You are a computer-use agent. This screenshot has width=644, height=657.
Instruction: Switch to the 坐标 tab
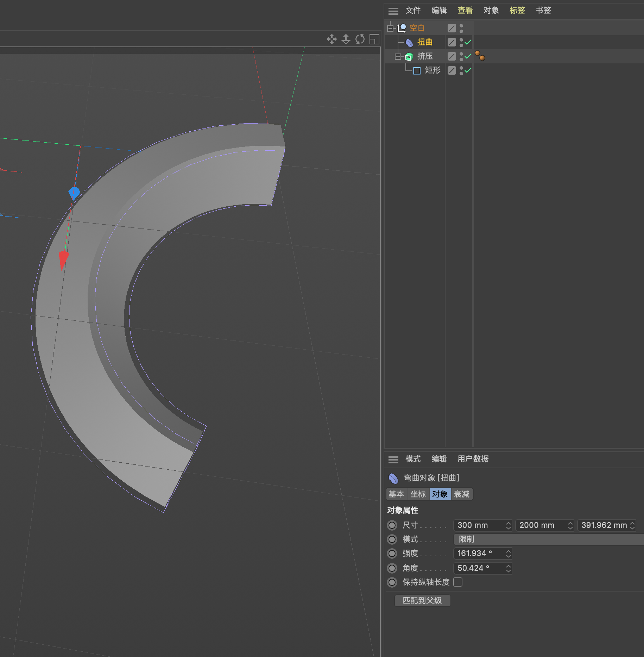click(418, 494)
